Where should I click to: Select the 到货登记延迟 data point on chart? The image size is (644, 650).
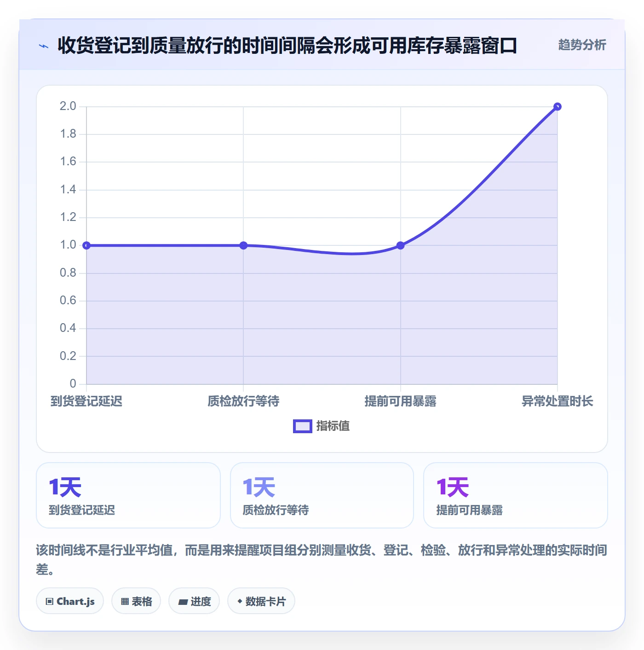pyautogui.click(x=86, y=245)
